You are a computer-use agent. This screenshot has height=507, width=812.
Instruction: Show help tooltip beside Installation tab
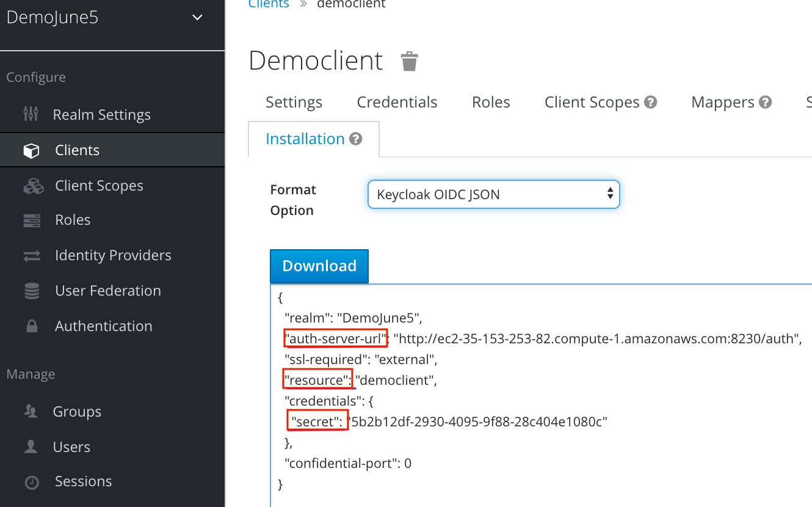click(356, 139)
